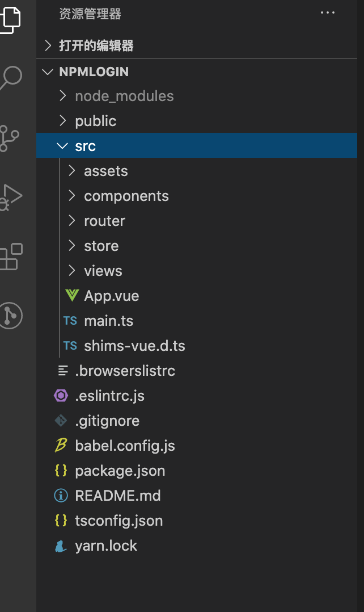Open the Explorer view in activity bar
364x612 pixels.
point(11,17)
